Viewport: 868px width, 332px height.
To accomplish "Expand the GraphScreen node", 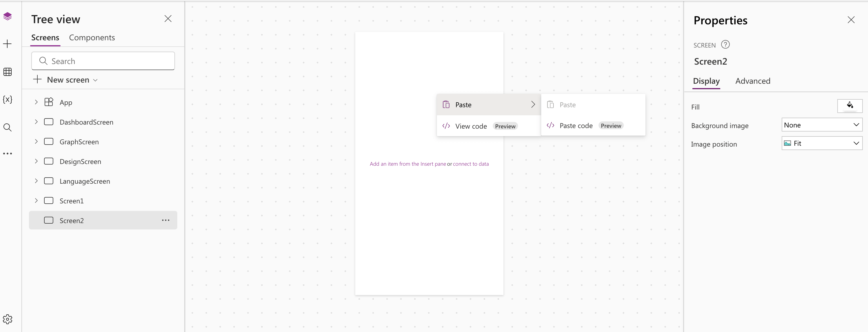I will (x=36, y=141).
